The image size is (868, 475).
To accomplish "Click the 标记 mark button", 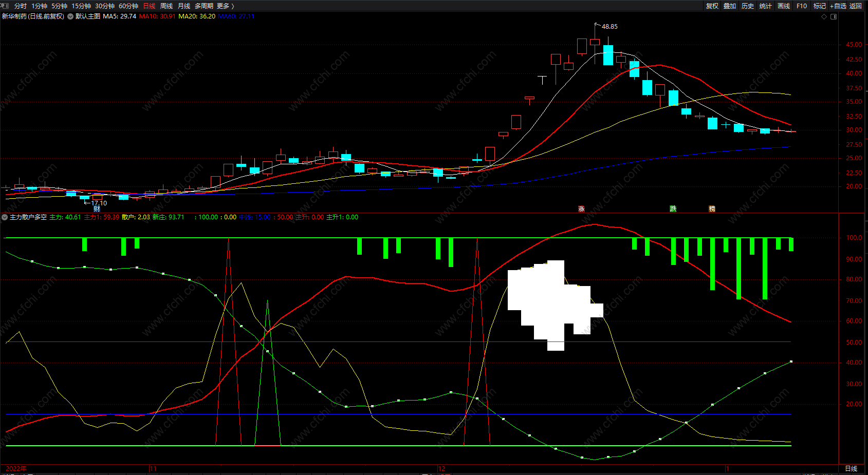I will pos(820,6).
